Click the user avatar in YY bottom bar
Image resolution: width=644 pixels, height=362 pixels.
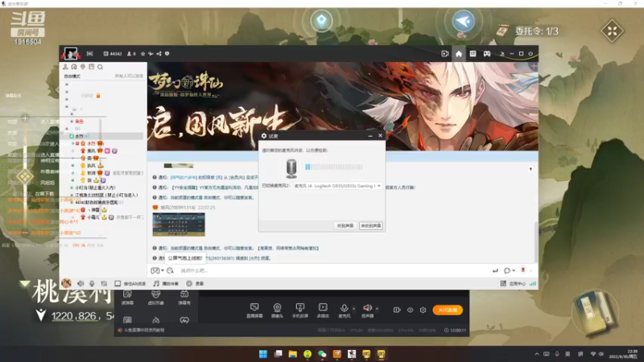(x=66, y=283)
